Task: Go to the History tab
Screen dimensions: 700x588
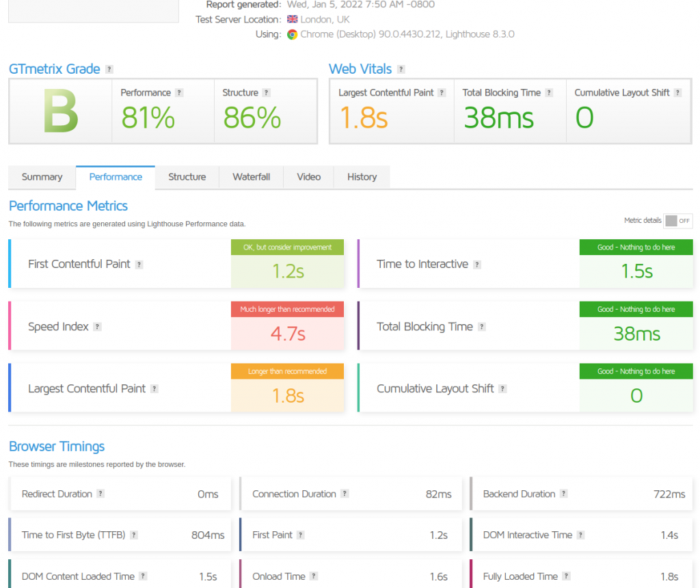Action: click(x=362, y=177)
